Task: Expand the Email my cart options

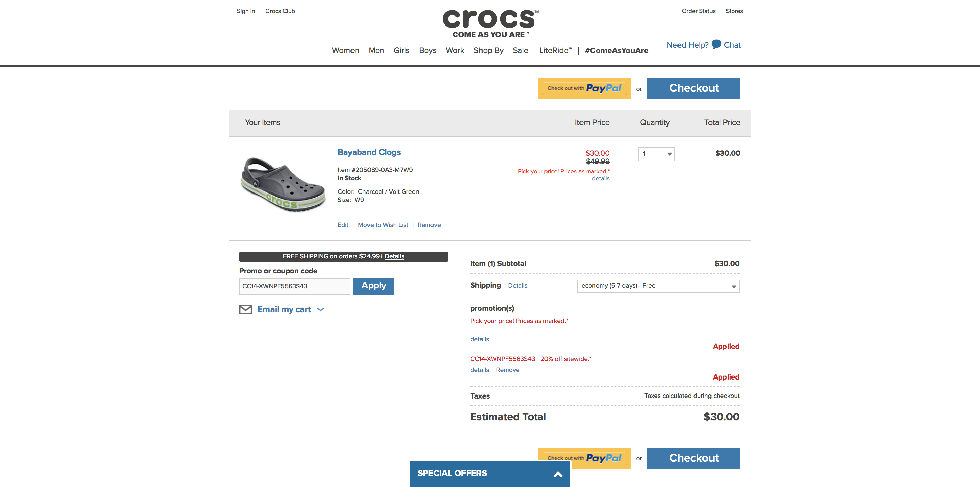Action: click(321, 309)
